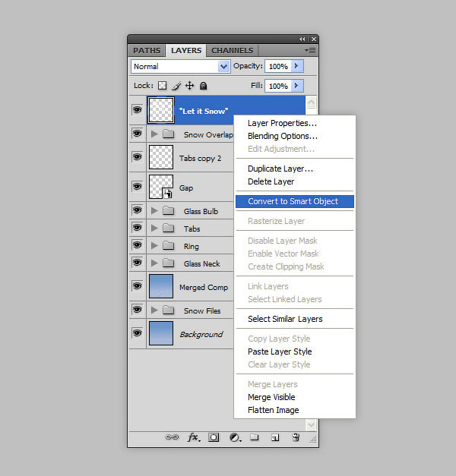Viewport: 456px width, 476px height.
Task: Lock transparent pixels icon
Action: [x=162, y=86]
